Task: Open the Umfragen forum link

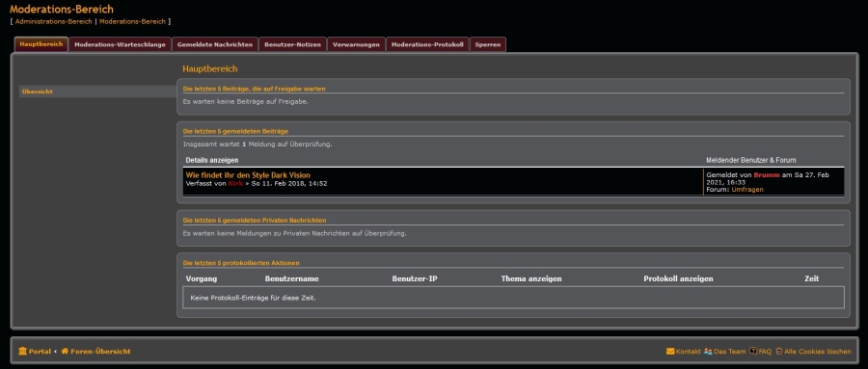Action: (747, 189)
